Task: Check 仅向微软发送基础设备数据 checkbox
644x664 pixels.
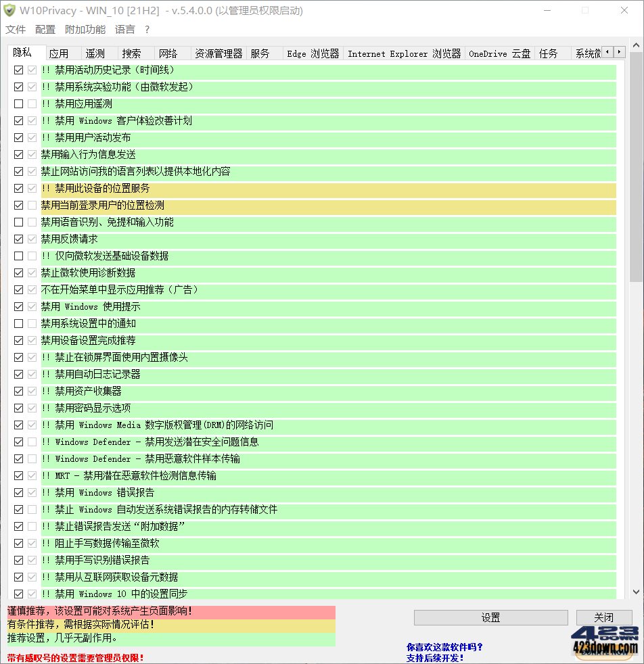Action: [x=18, y=256]
